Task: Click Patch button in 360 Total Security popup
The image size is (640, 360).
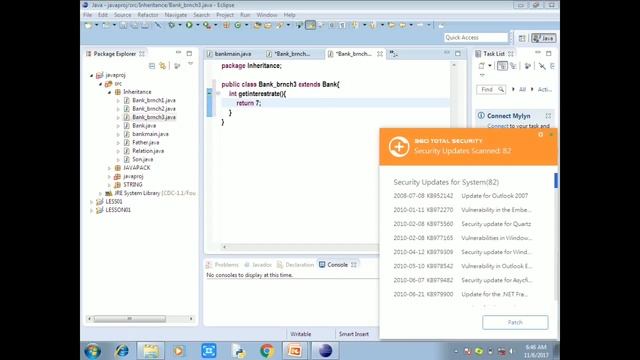Action: (x=515, y=322)
